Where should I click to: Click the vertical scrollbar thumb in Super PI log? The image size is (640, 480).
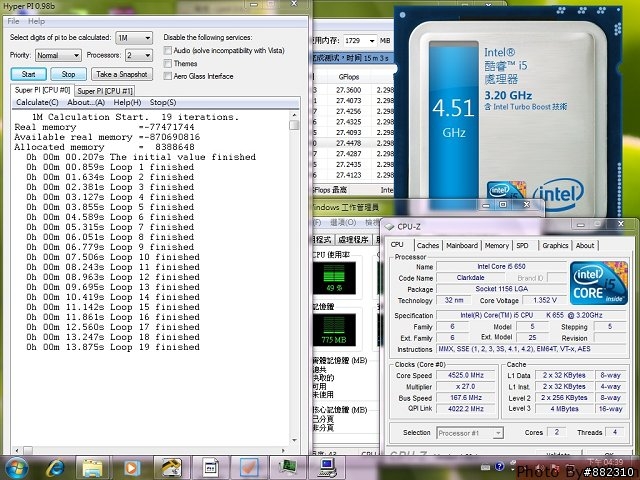(294, 124)
